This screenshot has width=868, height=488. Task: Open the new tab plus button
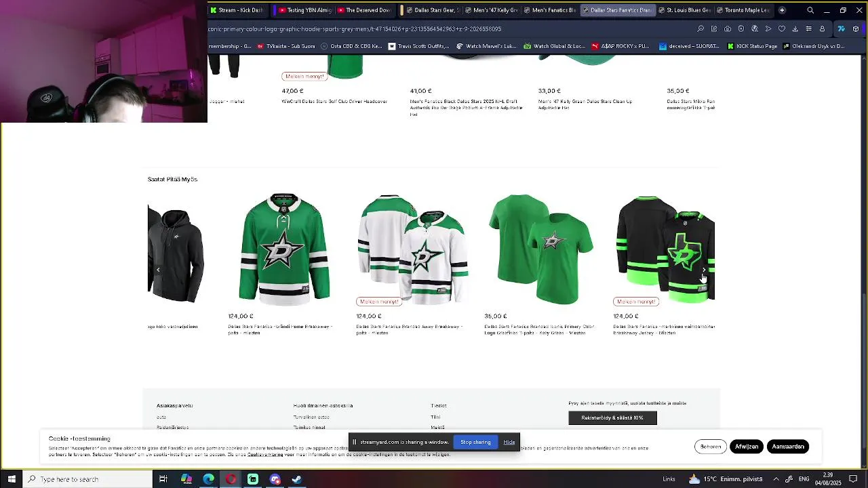[782, 10]
